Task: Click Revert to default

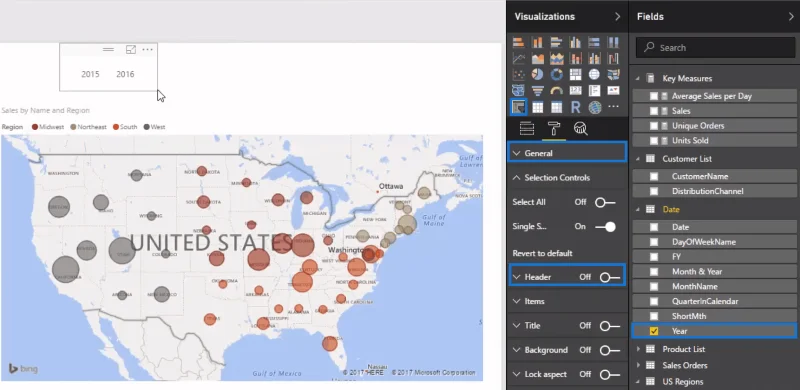Action: [x=542, y=253]
